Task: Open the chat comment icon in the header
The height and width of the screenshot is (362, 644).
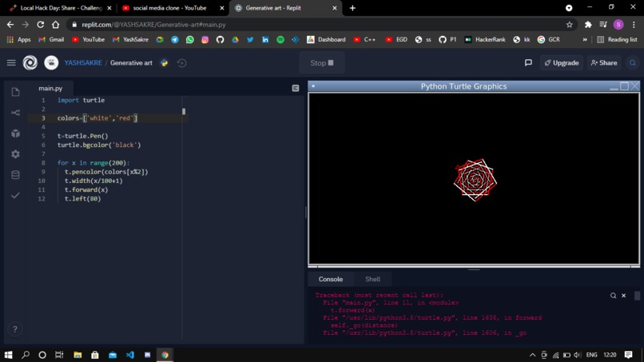Action: tap(528, 63)
